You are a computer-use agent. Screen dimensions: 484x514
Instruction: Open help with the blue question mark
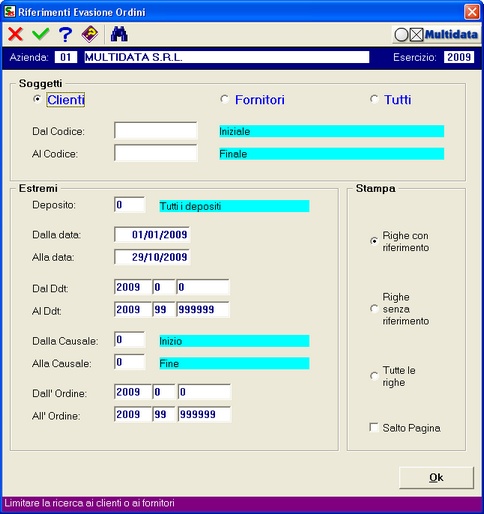[x=65, y=34]
